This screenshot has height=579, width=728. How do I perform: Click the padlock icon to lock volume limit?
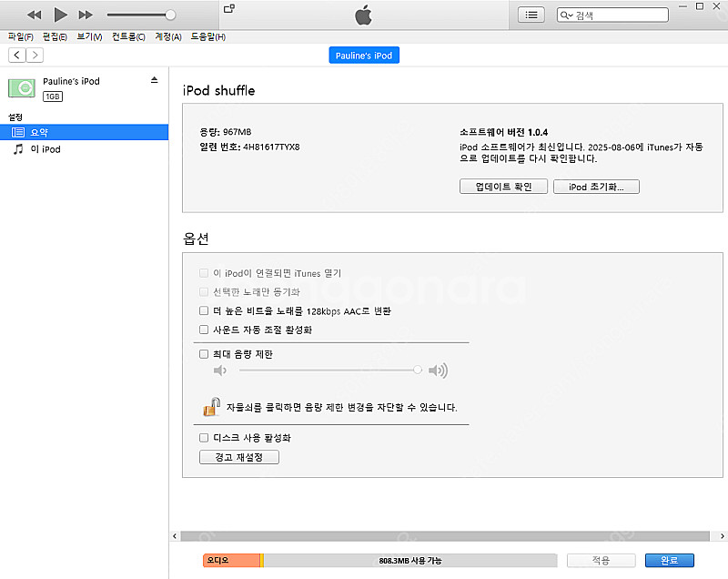[212, 407]
